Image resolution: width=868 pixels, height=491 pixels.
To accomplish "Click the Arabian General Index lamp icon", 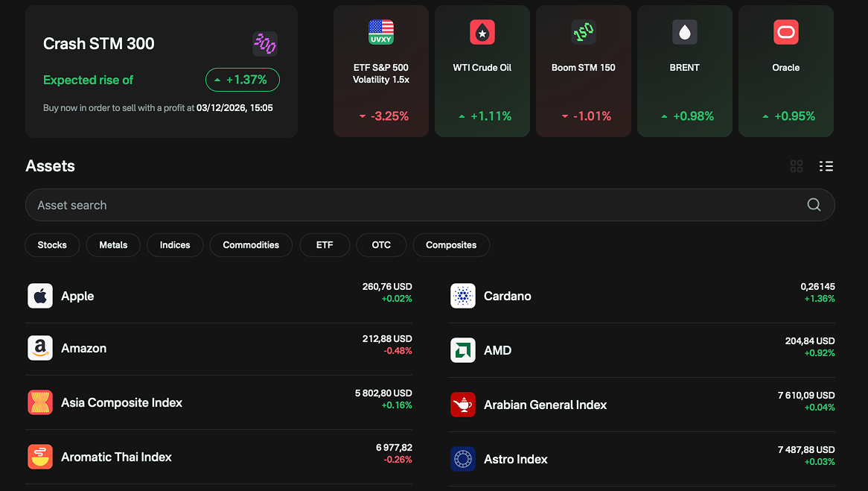I will (x=463, y=405).
